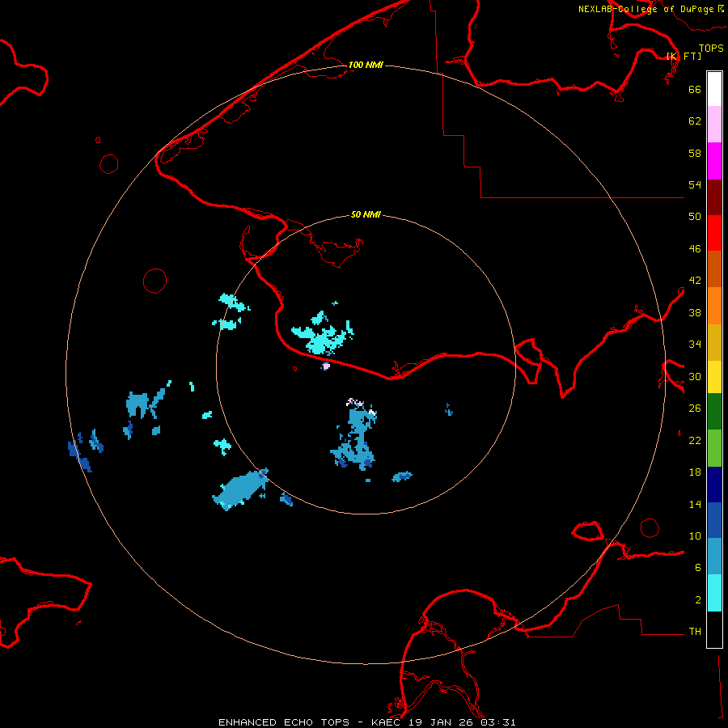Click the bright yellow legend band above 30
The height and width of the screenshot is (728, 728).
tap(714, 377)
